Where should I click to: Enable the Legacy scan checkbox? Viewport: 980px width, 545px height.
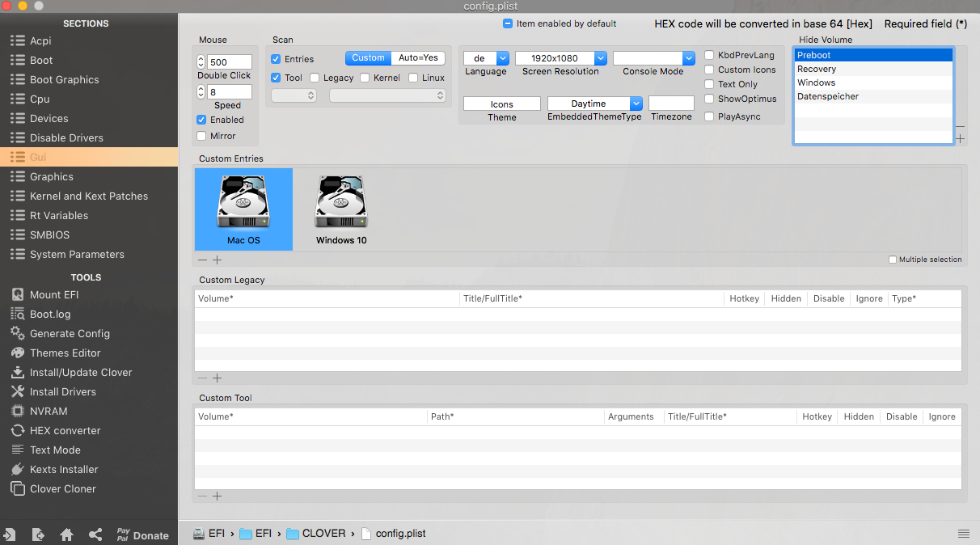pos(315,78)
